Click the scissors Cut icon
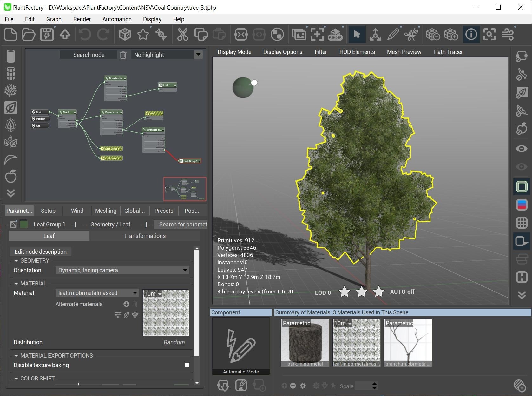Viewport: 532px width, 396px height. coord(183,34)
